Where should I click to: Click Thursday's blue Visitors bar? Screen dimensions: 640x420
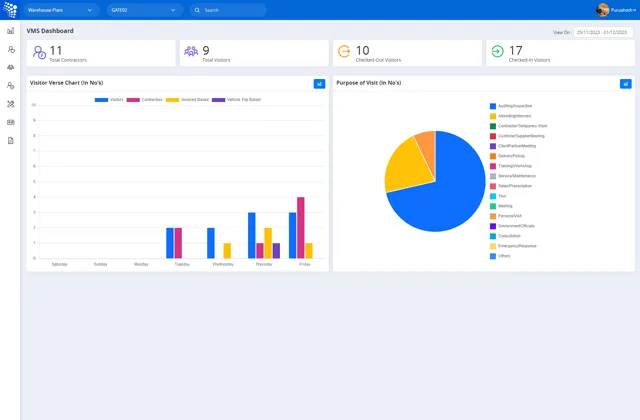pyautogui.click(x=252, y=236)
